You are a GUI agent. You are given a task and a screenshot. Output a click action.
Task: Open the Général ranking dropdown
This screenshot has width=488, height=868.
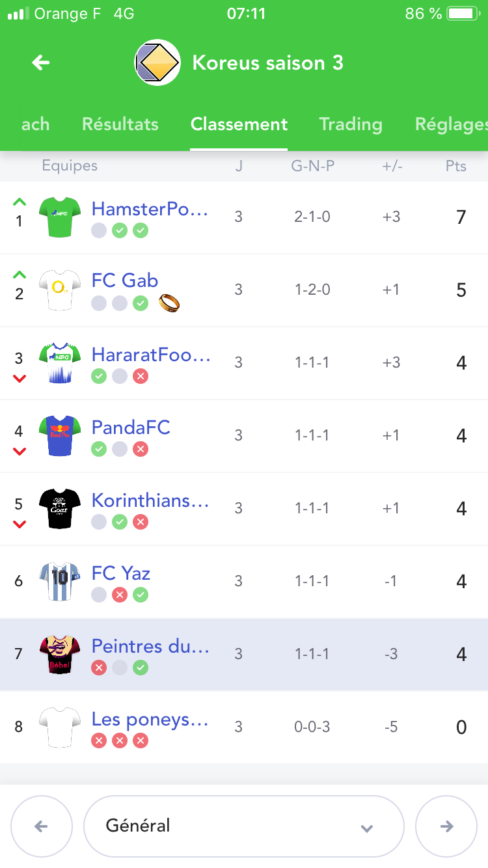243,826
